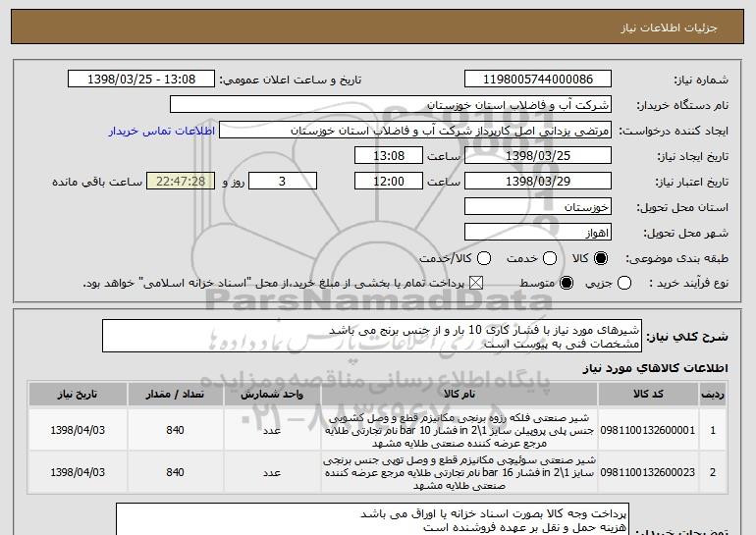The width and height of the screenshot is (756, 535).
Task: Click the buyer organization name field
Action: (x=391, y=105)
